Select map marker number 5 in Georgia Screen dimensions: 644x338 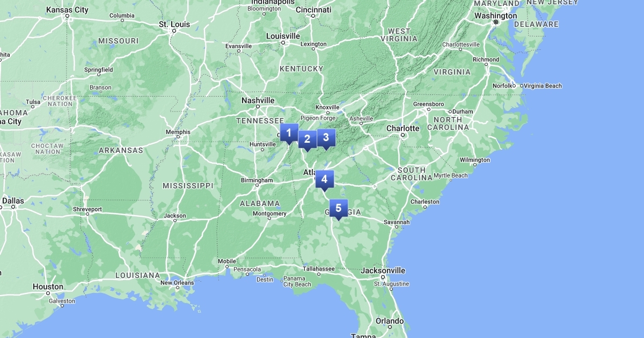point(338,209)
